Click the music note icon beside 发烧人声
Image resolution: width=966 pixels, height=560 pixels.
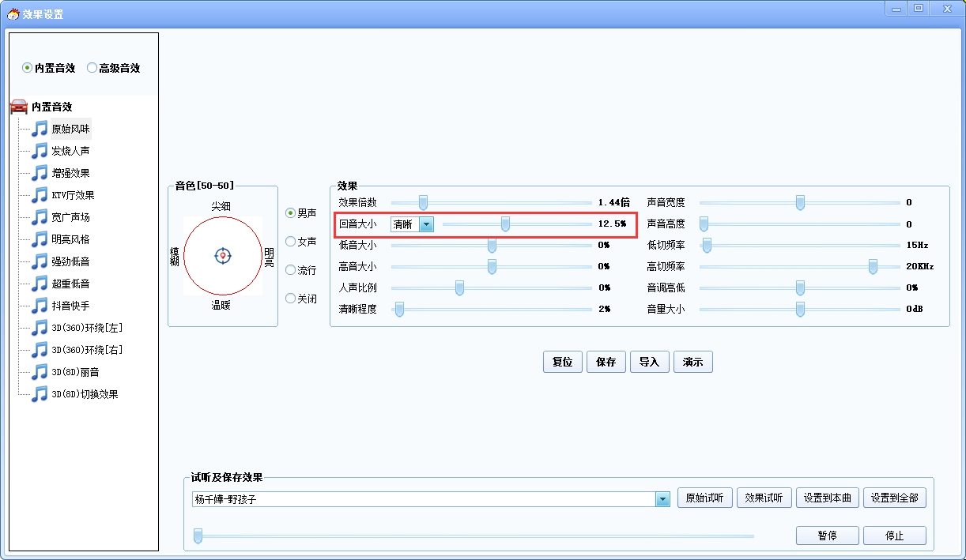tap(40, 151)
